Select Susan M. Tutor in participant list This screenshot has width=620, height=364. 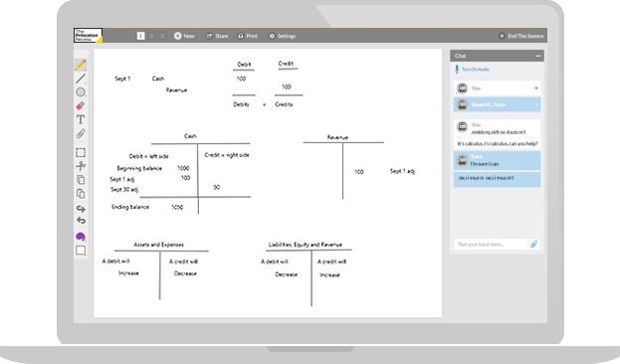[497, 104]
